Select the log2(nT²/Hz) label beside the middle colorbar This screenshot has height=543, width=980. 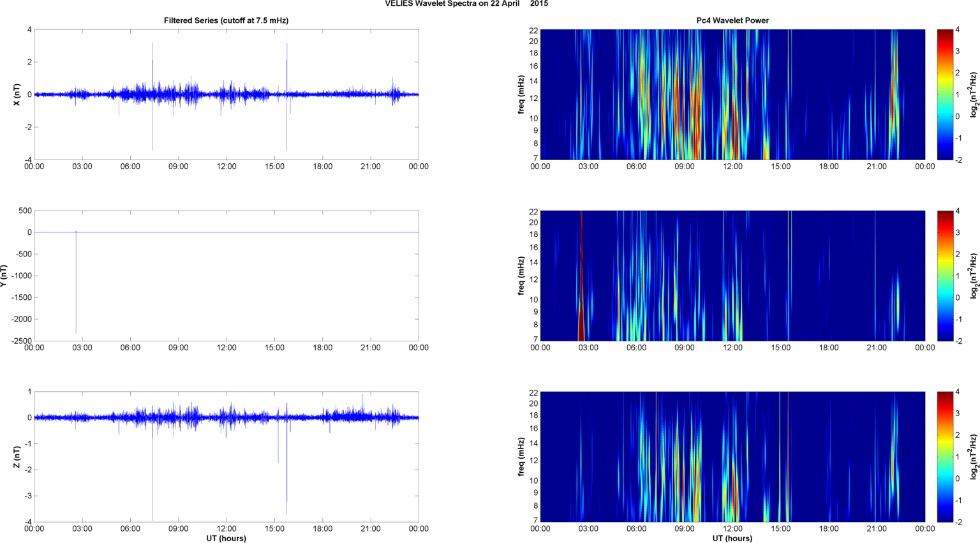[x=974, y=276]
